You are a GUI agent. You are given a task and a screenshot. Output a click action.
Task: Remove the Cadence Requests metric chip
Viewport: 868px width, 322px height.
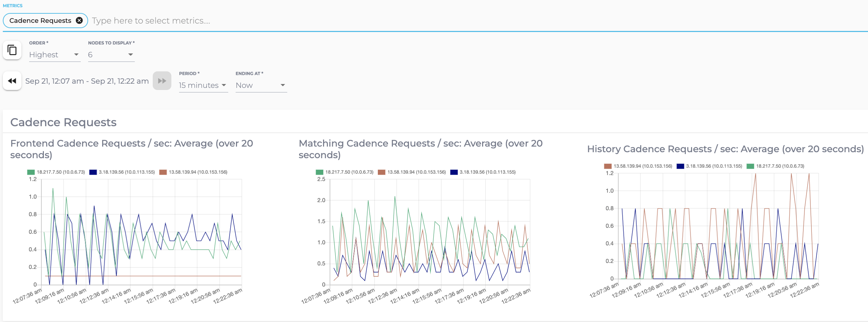pos(79,21)
